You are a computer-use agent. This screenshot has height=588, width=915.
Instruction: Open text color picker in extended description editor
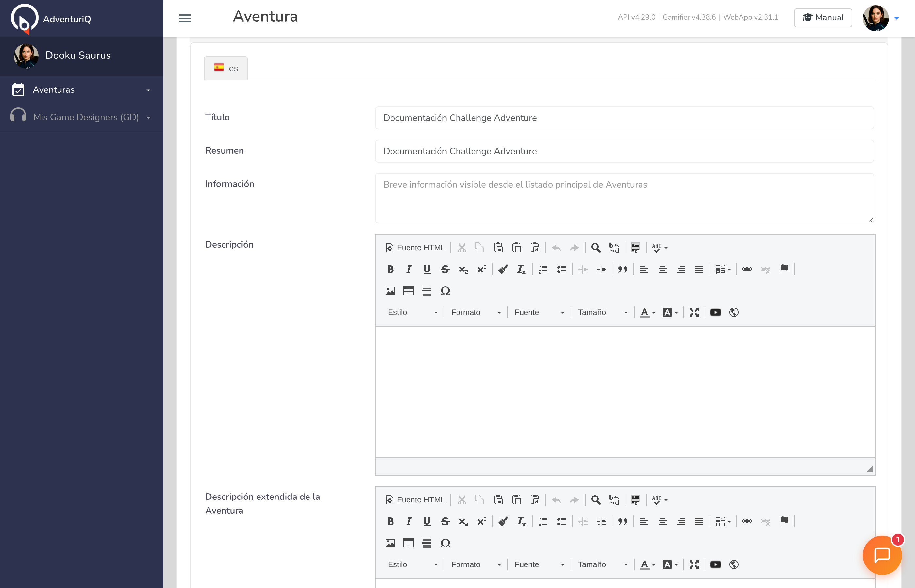coord(647,564)
